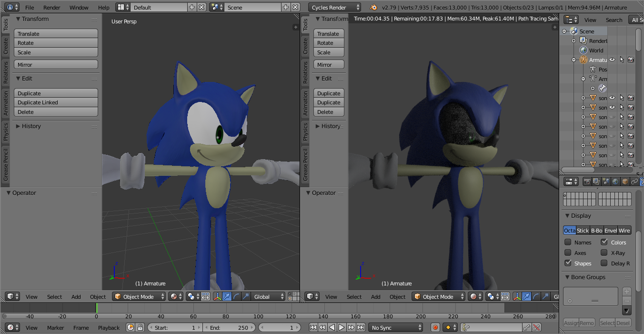Toggle Armature selectability cursor icon
644x334 pixels.
pyautogui.click(x=622, y=60)
